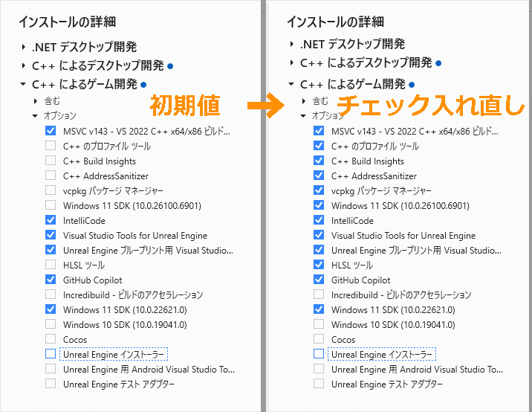Collapse オプション section in right panel
Viewport: 532px width, 412px height.
pos(303,116)
